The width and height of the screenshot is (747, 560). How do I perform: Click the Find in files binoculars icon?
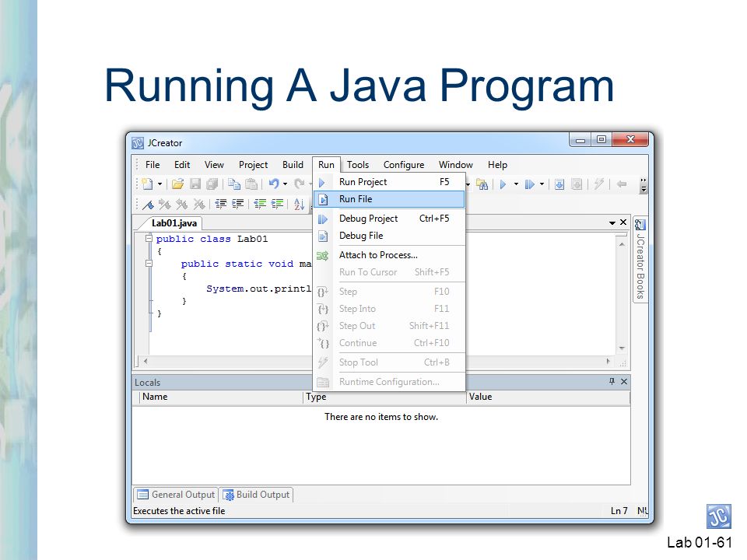point(482,184)
